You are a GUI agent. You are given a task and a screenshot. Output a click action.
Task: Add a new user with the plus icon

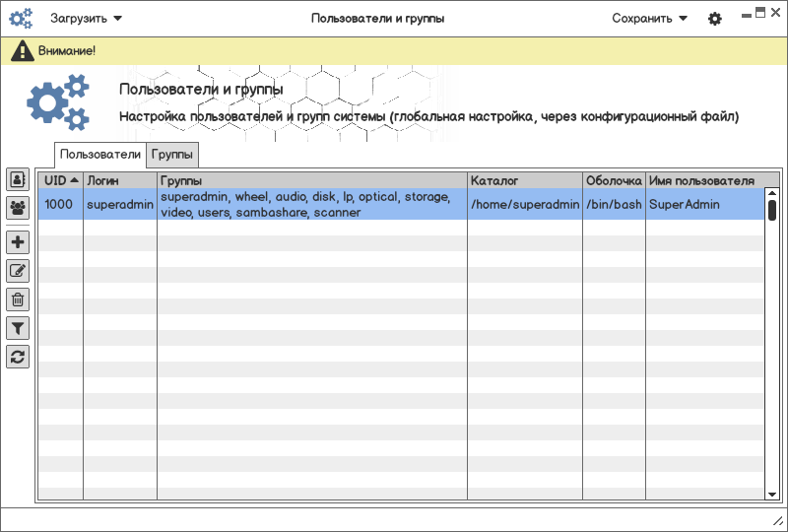pyautogui.click(x=18, y=242)
